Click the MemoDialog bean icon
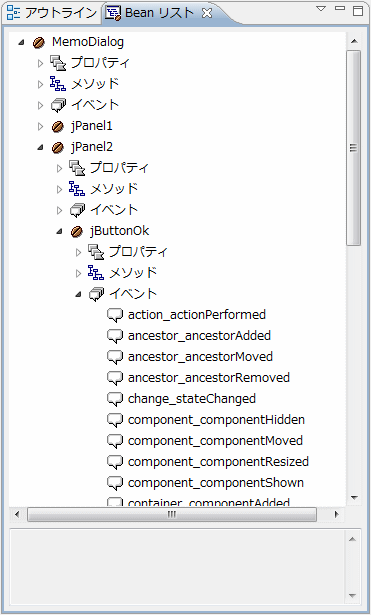The height and width of the screenshot is (615, 371). (x=39, y=42)
